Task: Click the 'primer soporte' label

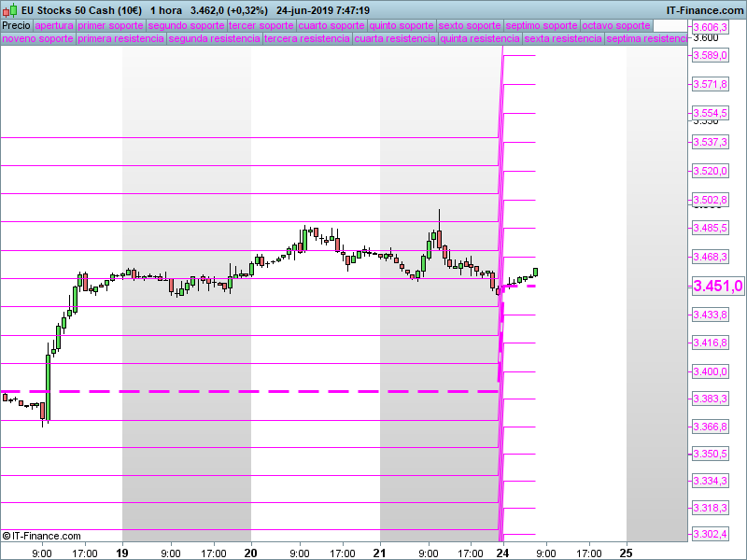Action: click(x=110, y=25)
